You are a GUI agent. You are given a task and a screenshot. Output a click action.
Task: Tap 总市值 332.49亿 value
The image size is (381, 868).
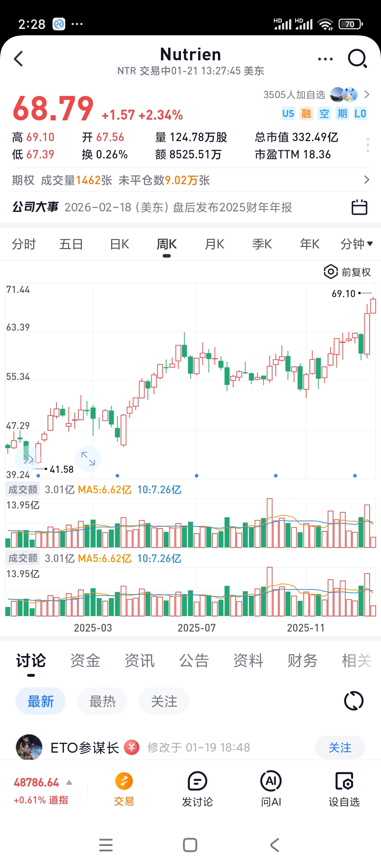[x=297, y=137]
